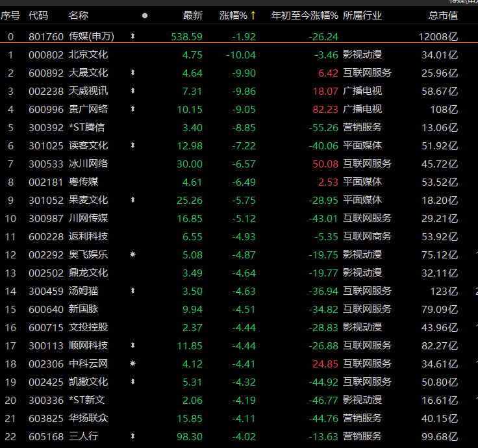Click the 代码 column header
The image size is (478, 448).
(38, 15)
